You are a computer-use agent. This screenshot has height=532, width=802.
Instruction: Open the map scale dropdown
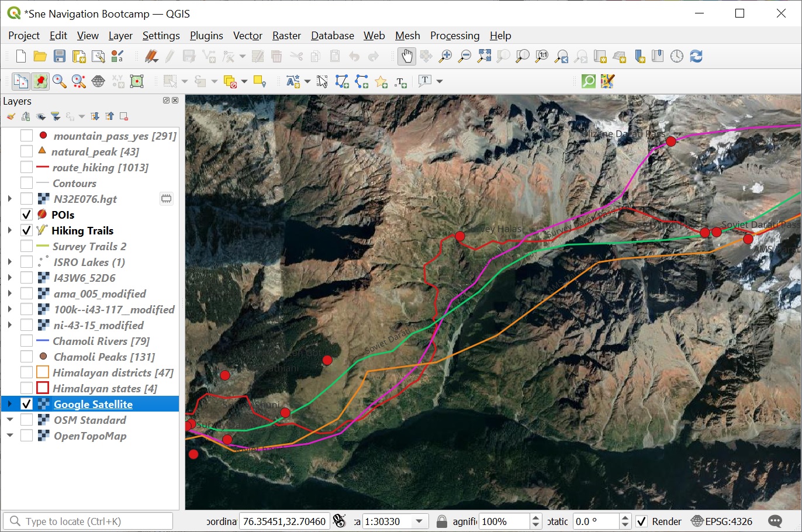(419, 521)
